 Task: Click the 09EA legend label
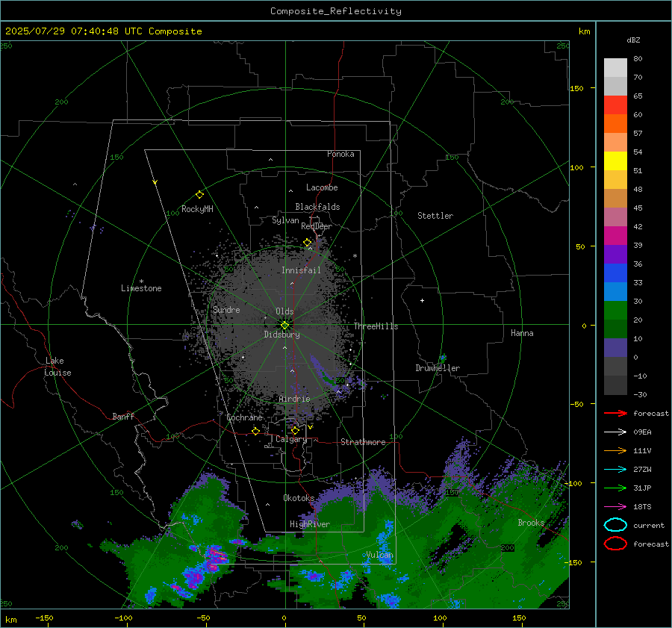(642, 432)
